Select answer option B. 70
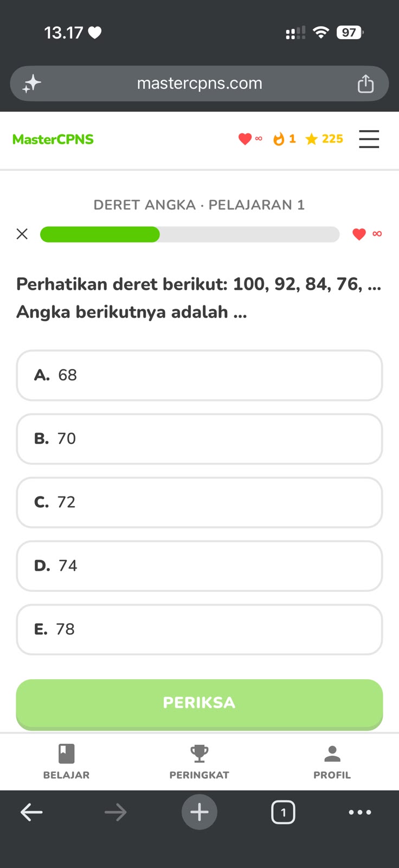 (x=200, y=439)
